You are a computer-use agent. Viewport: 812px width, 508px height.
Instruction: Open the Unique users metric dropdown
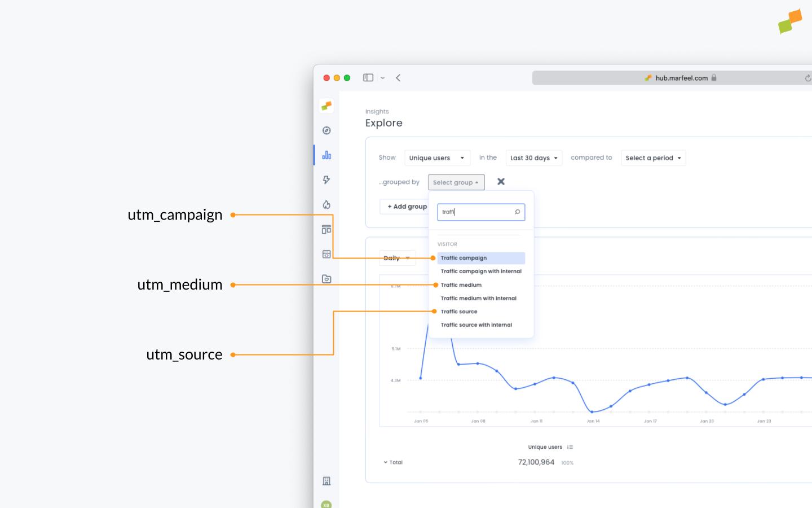437,157
